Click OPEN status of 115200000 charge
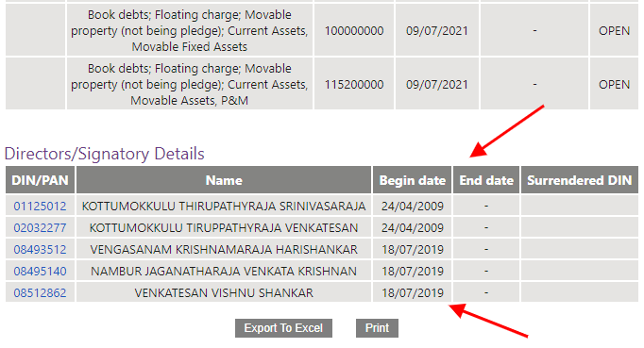 coord(614,85)
